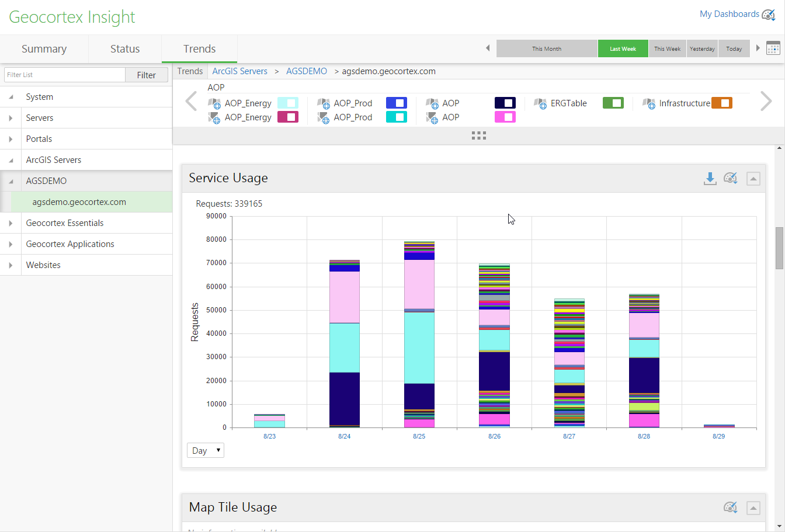Image resolution: width=785 pixels, height=532 pixels.
Task: Switch to the Trends tab
Action: pyautogui.click(x=200, y=49)
